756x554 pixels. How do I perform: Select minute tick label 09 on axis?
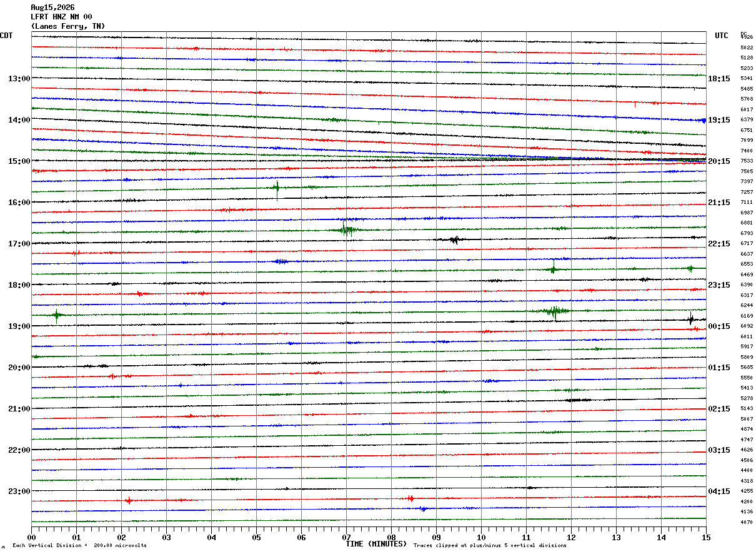coord(436,537)
